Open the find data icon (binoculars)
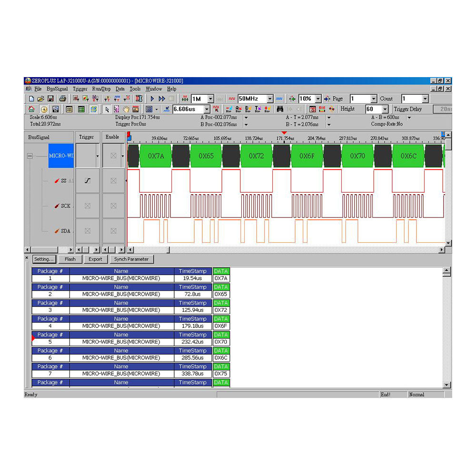This screenshot has height=476, width=476. point(280,109)
